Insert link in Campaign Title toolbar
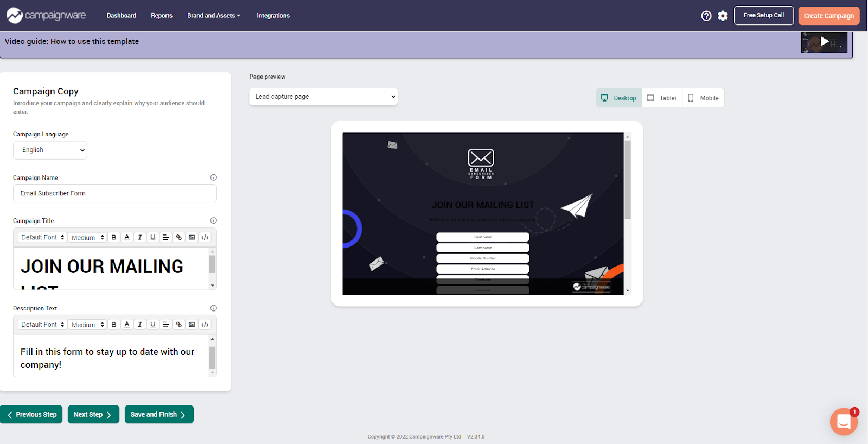 coord(179,237)
